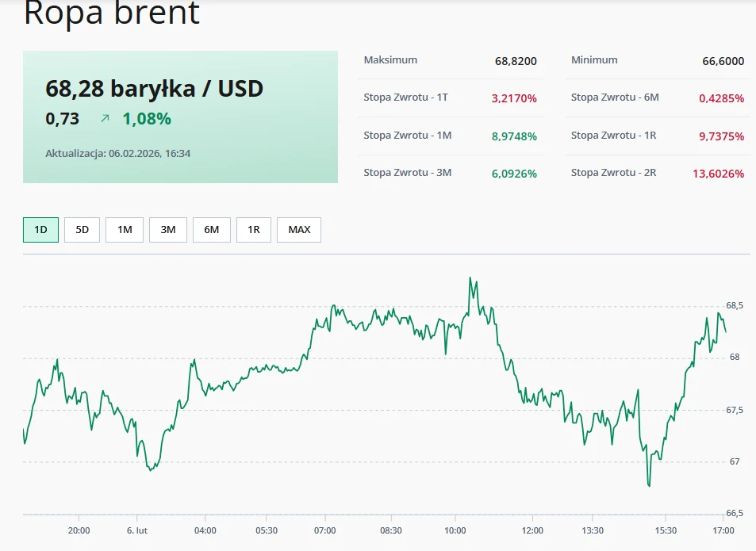The height and width of the screenshot is (551, 756).
Task: Switch to the 5D timeframe
Action: [x=82, y=229]
